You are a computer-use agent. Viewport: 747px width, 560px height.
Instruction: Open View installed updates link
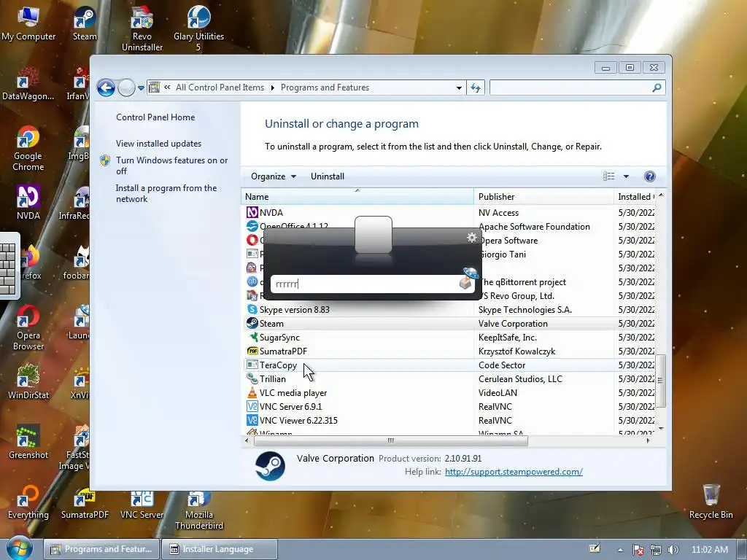pyautogui.click(x=158, y=144)
